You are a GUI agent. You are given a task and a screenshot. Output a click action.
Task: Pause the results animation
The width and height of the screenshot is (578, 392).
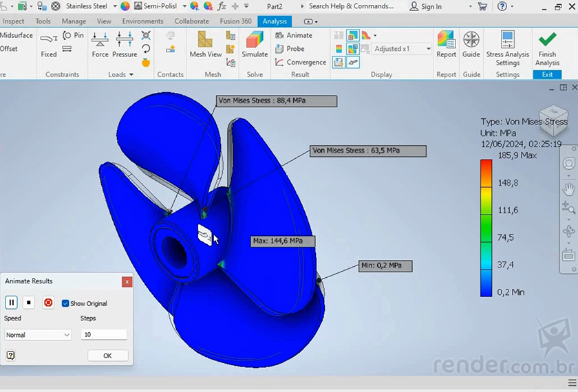tap(12, 303)
